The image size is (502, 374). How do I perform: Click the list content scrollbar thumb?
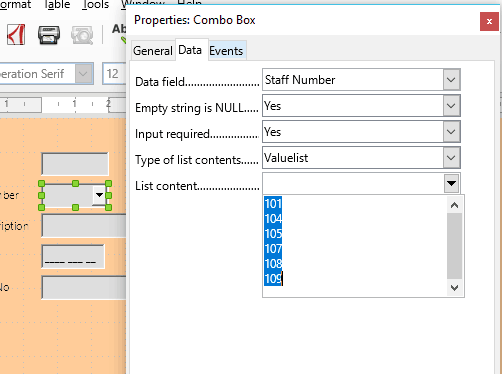[x=454, y=246]
